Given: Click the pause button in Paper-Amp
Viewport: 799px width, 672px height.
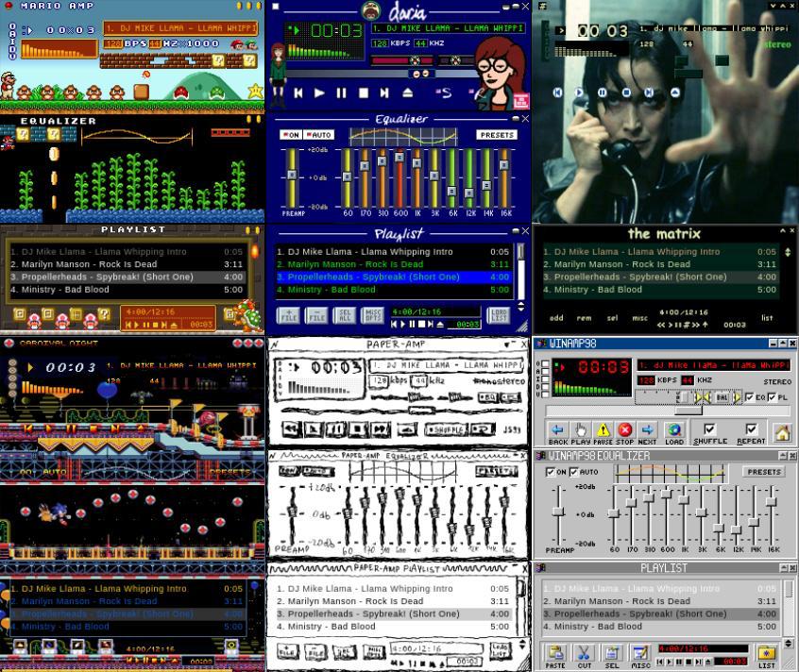Looking at the screenshot, I should click(x=336, y=429).
